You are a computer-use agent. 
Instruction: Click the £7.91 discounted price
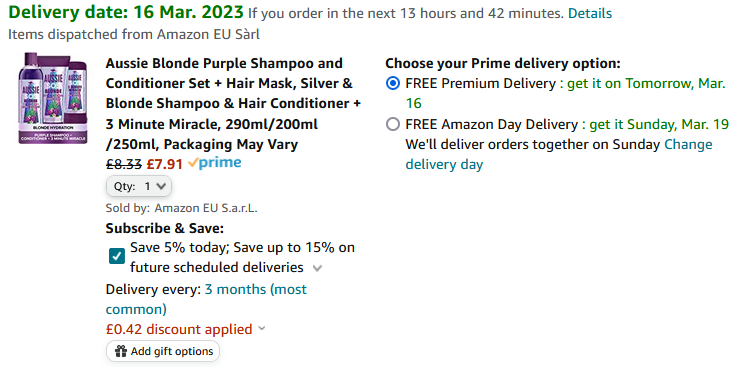tap(164, 164)
